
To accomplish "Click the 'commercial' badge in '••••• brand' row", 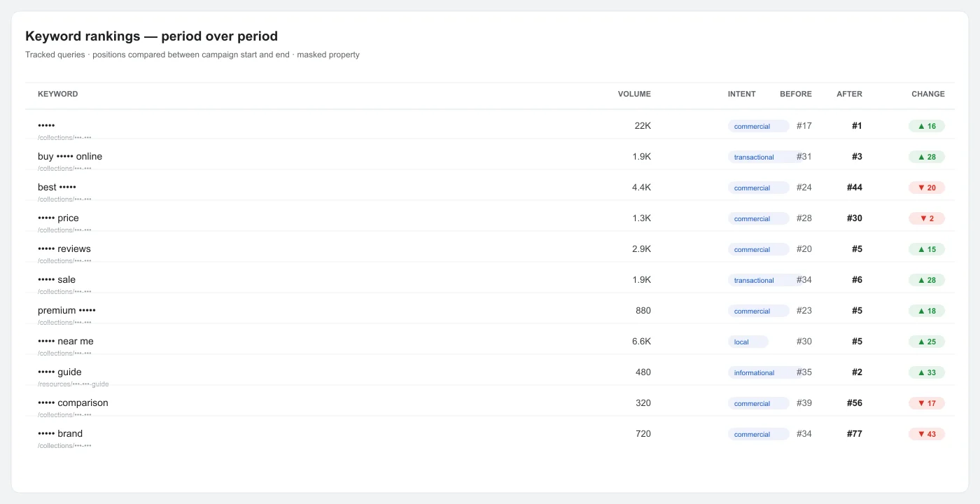I will pos(759,434).
